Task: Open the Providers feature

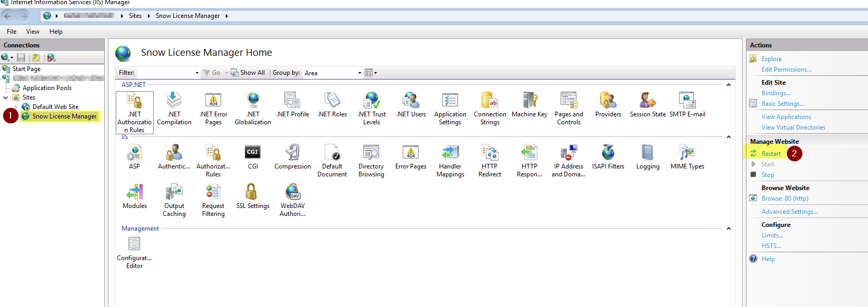Action: tap(608, 105)
